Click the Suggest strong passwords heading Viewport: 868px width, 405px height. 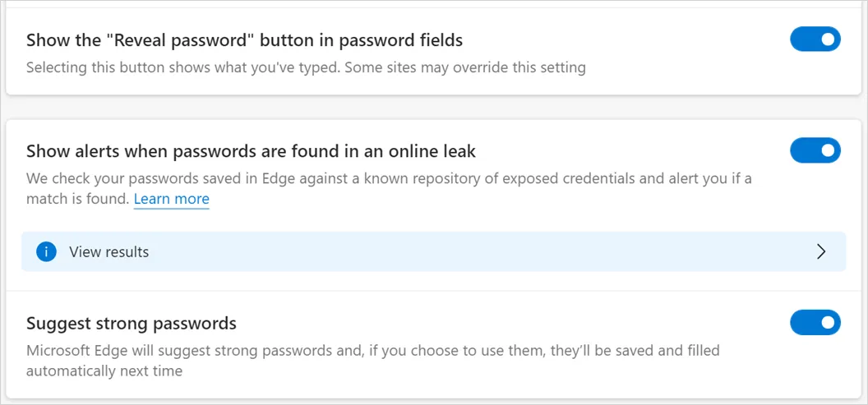pyautogui.click(x=132, y=323)
